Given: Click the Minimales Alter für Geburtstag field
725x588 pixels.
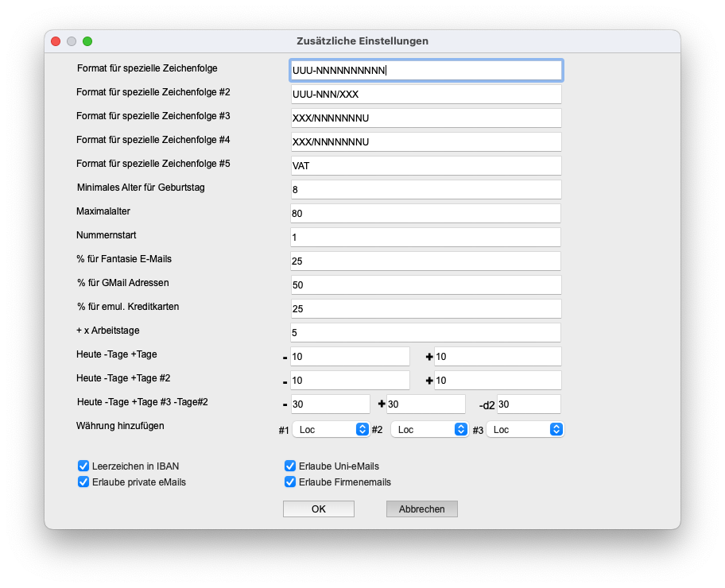Looking at the screenshot, I should point(426,190).
